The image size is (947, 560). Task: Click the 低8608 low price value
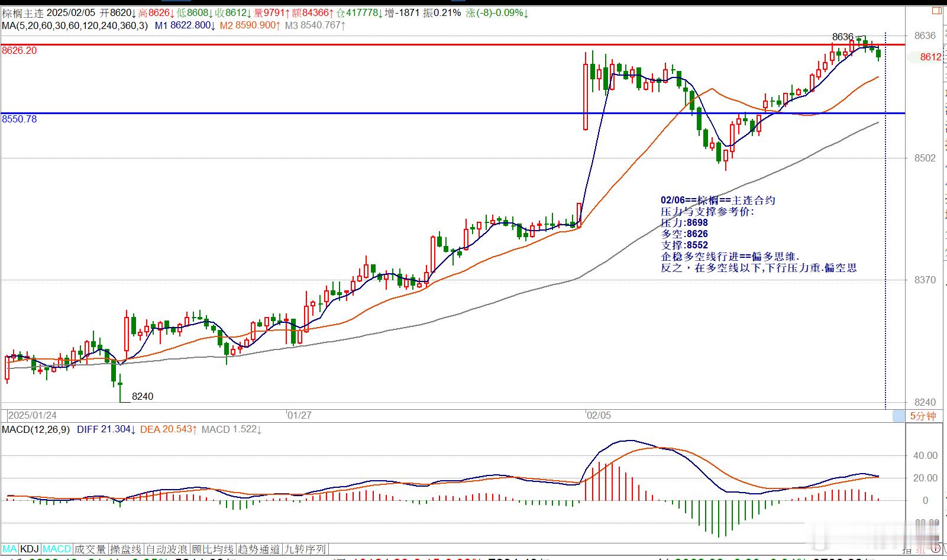point(195,12)
